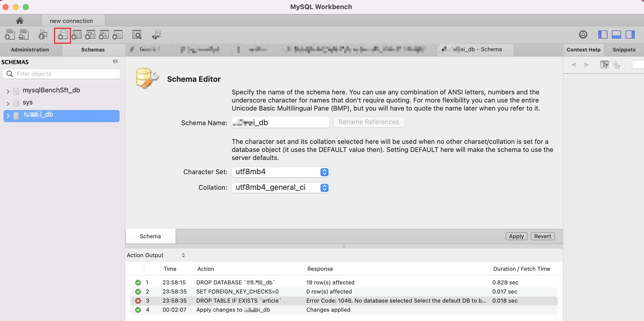644x321 pixels.
Task: Create a new function with the f() icon
Action: pos(118,35)
